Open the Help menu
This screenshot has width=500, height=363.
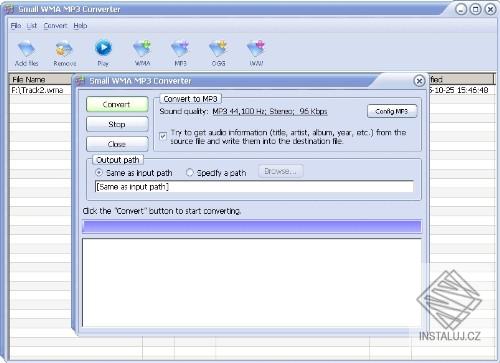tap(80, 26)
